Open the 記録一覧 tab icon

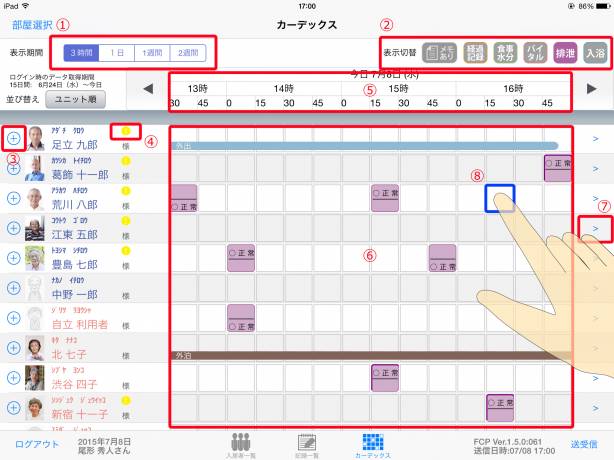tap(307, 443)
